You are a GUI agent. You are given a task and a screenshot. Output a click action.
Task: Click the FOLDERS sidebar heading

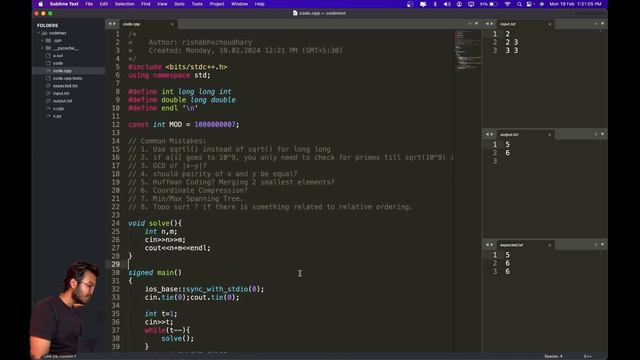[x=47, y=25]
